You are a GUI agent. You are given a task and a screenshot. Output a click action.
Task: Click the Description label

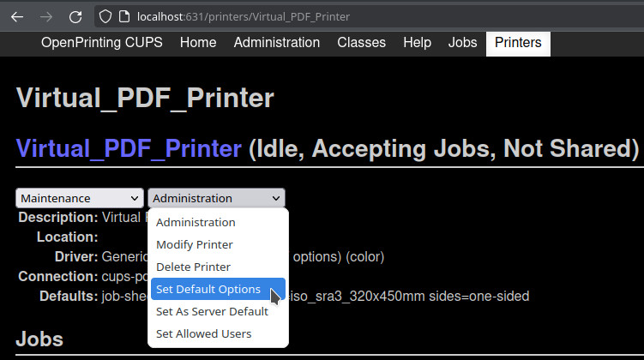coord(58,218)
